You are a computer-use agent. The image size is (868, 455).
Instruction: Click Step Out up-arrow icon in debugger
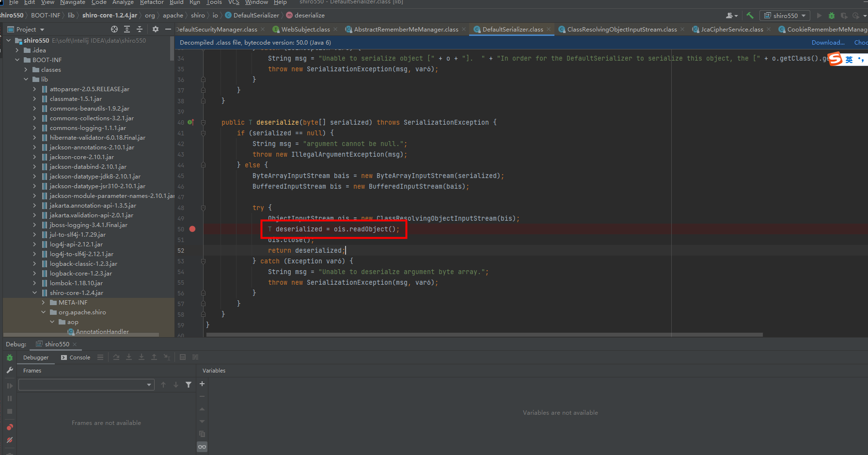(154, 357)
